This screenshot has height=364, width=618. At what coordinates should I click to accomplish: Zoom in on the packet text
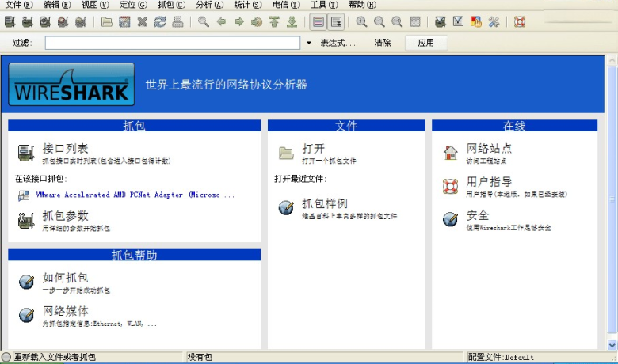click(x=361, y=21)
